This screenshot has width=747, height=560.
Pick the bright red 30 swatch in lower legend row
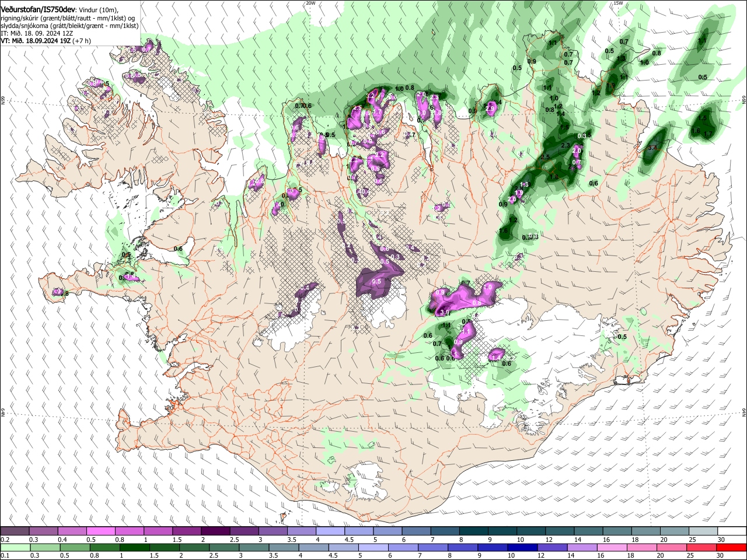pos(731,547)
